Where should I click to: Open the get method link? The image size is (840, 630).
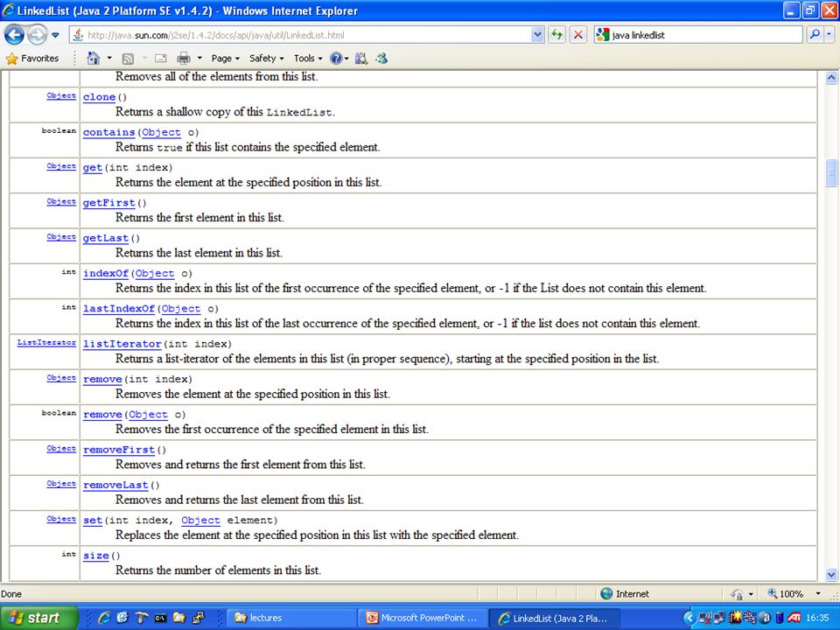[x=92, y=168]
